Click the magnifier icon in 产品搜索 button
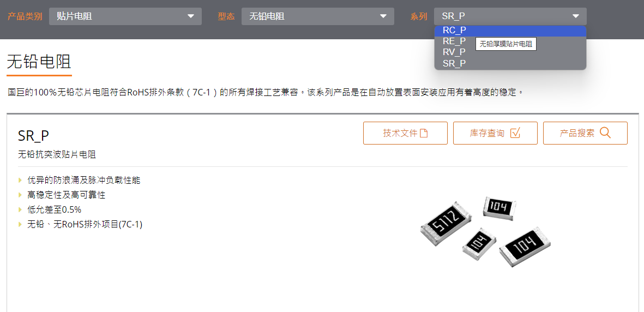Image resolution: width=644 pixels, height=312 pixels. [x=605, y=133]
